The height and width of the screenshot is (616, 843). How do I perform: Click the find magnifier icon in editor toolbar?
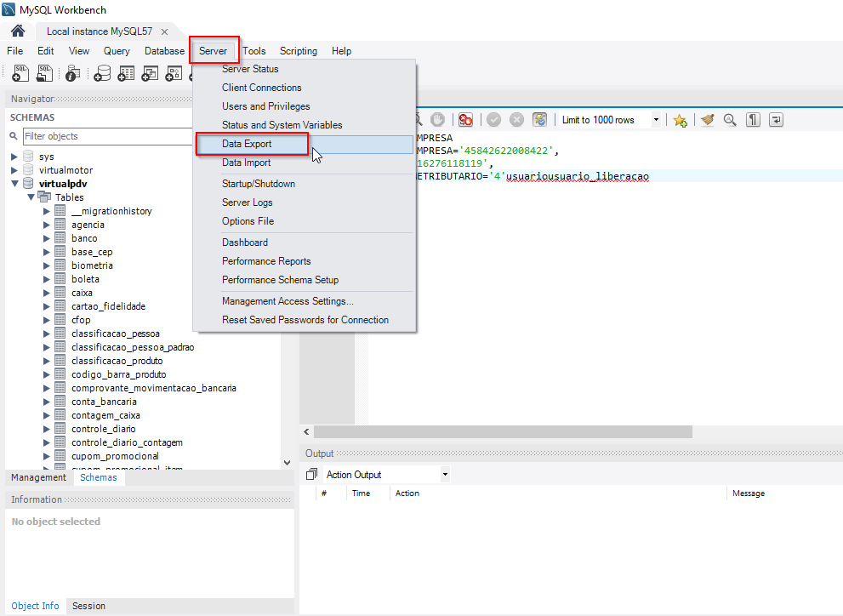730,119
